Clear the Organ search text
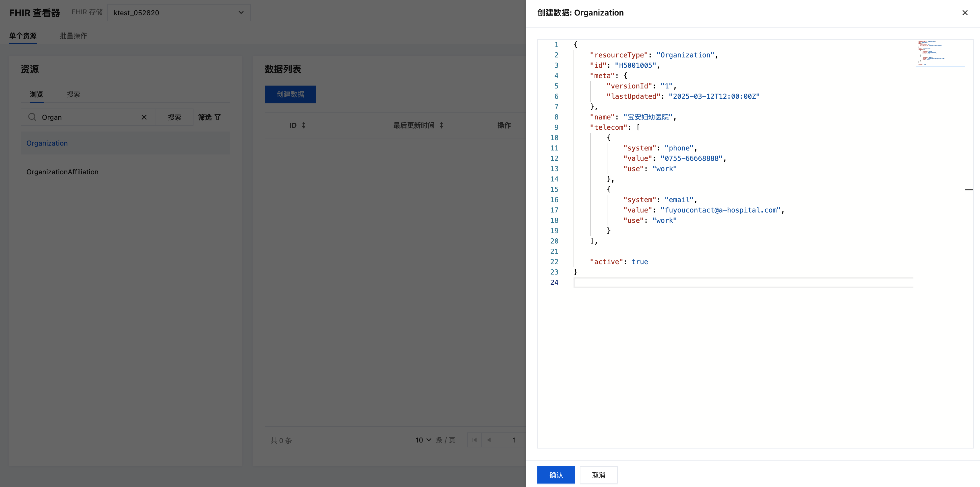 [144, 117]
